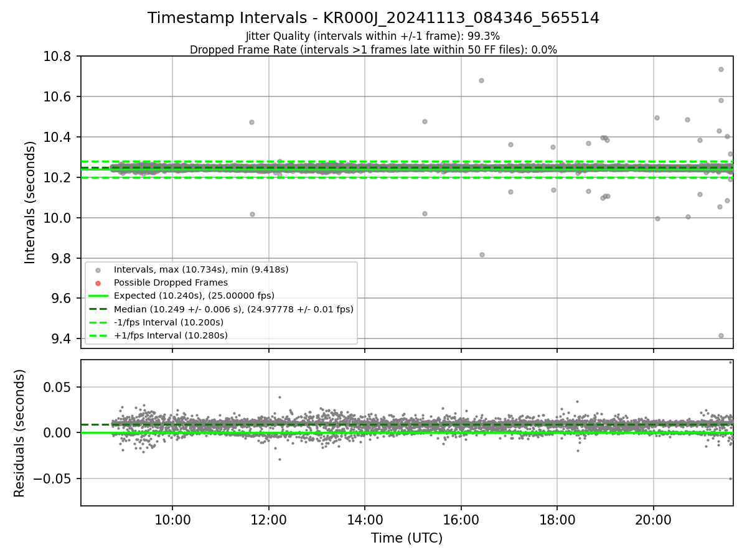Image resolution: width=747 pixels, height=560 pixels.
Task: Select legend entry '+1/fps Interval (10.280s)'
Action: pos(171,335)
